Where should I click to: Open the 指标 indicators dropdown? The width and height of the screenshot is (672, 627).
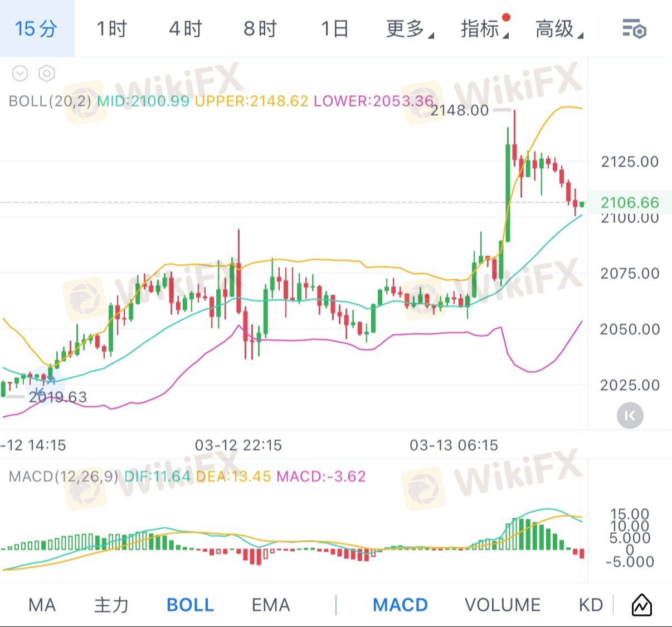[484, 29]
